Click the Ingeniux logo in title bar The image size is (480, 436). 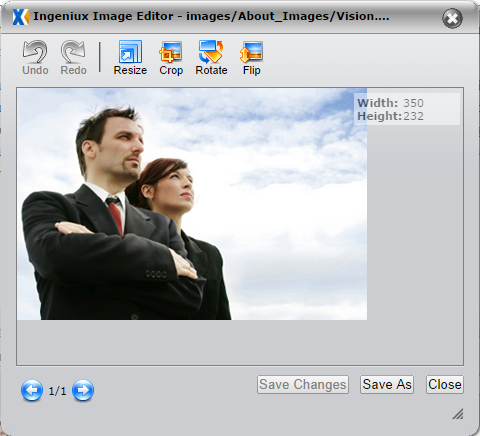[20, 17]
